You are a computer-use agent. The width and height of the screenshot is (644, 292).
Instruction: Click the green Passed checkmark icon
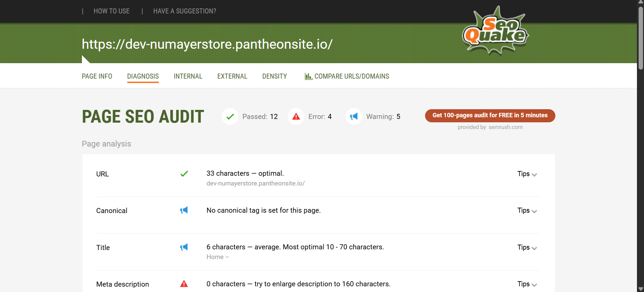click(230, 117)
